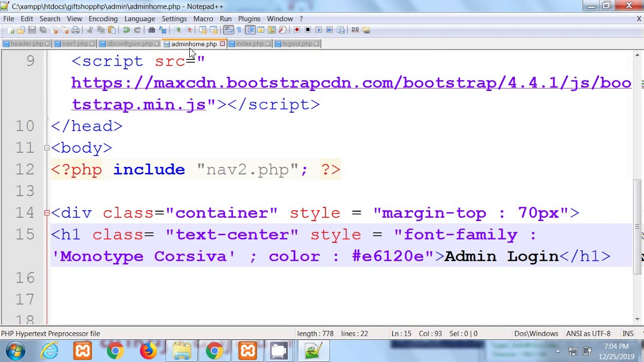Open Firefox from the taskbar

(148, 350)
